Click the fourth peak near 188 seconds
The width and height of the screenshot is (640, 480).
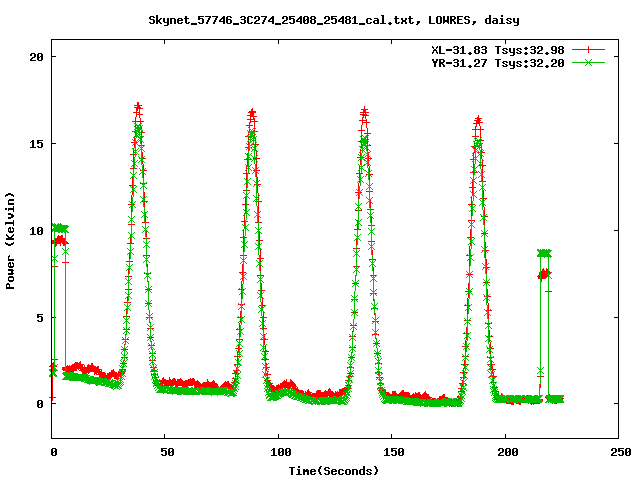point(478,121)
